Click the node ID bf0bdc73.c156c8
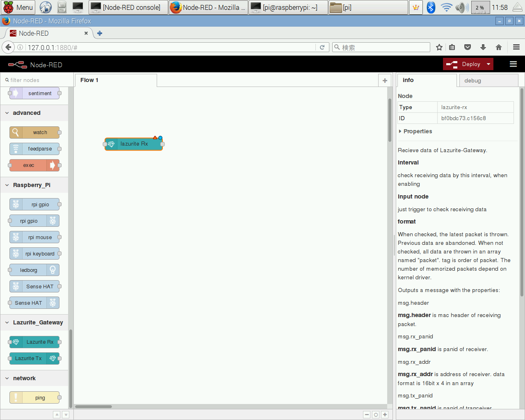This screenshot has width=525, height=420. (x=463, y=118)
